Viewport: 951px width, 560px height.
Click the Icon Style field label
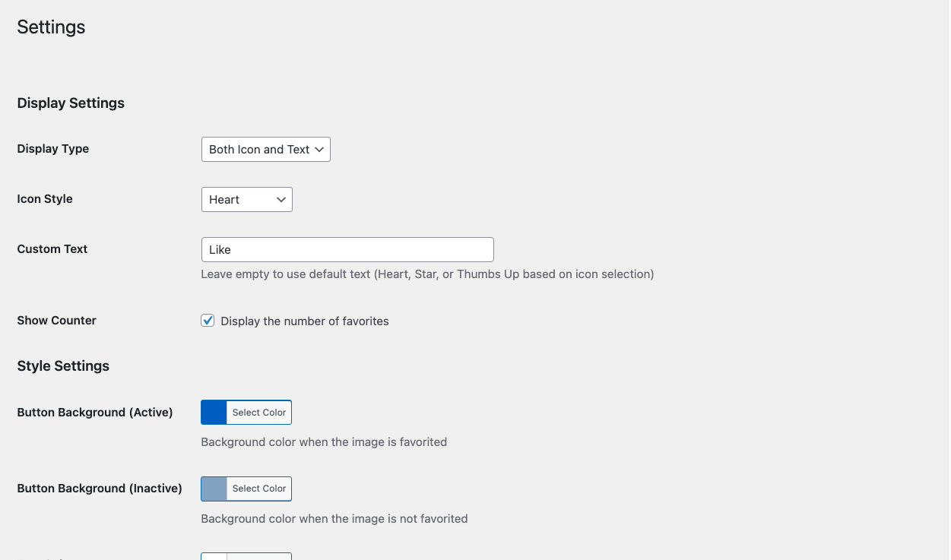tap(45, 199)
